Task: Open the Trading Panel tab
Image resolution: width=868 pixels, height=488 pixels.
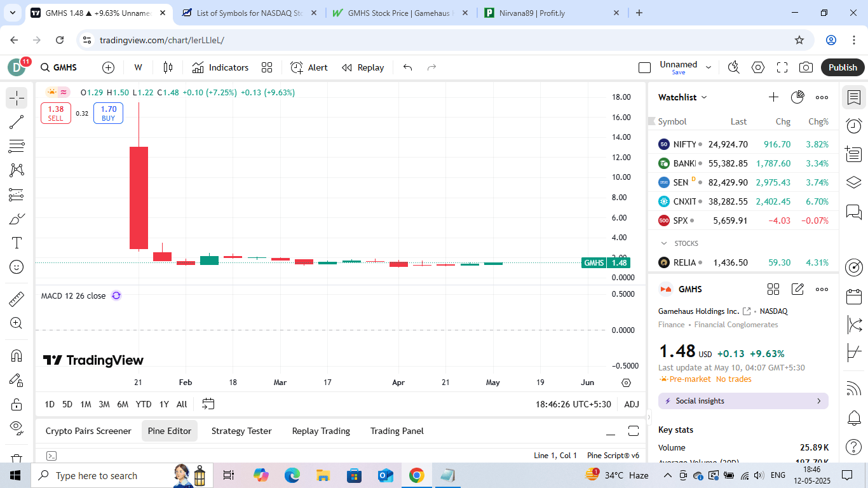Action: tap(397, 431)
